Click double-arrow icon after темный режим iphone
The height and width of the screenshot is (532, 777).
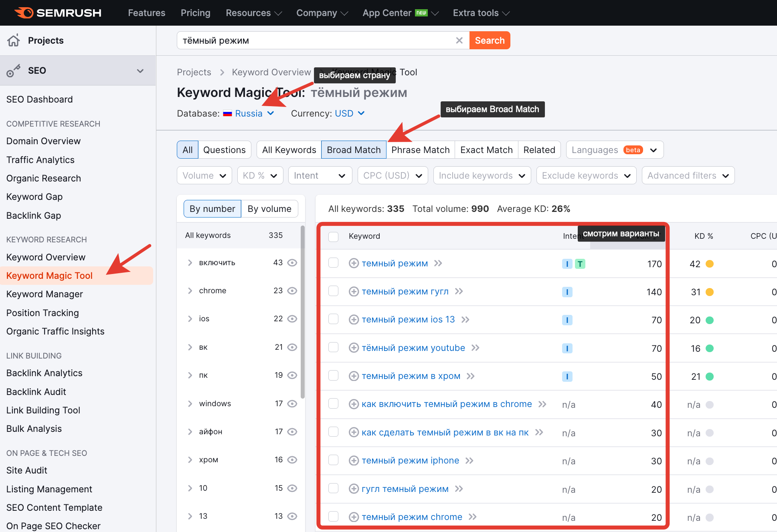469,461
